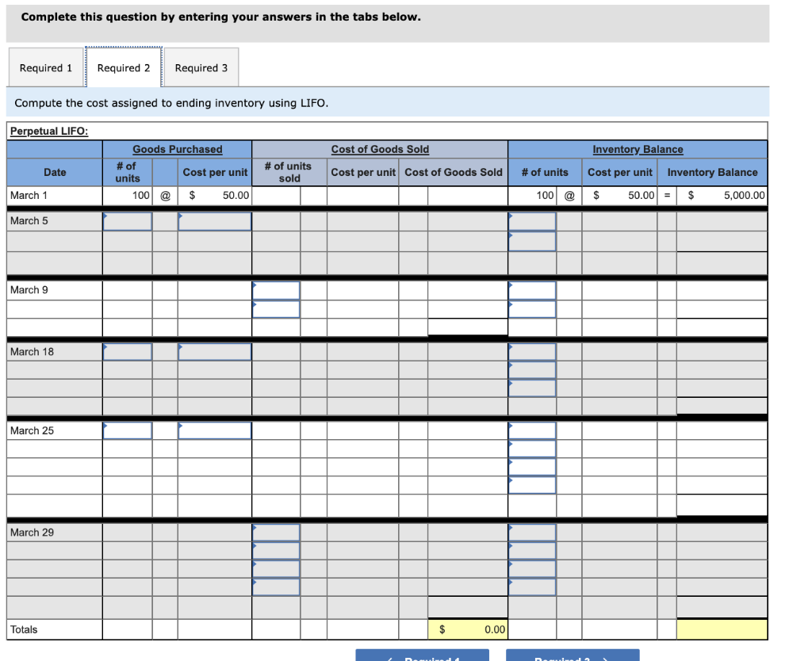Click the Inventory Balance group header
Viewport: 812px width, 661px height.
638,149
